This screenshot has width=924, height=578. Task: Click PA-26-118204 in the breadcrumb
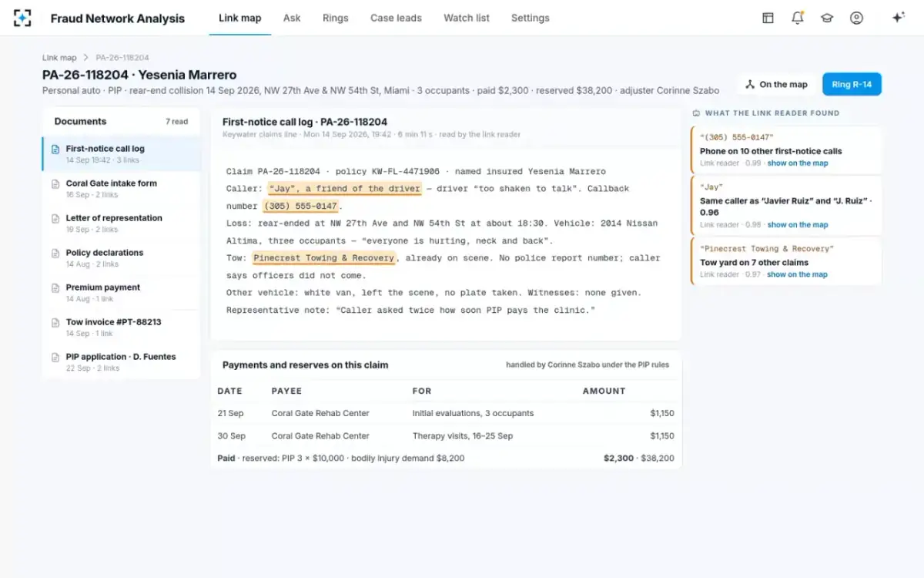[122, 58]
